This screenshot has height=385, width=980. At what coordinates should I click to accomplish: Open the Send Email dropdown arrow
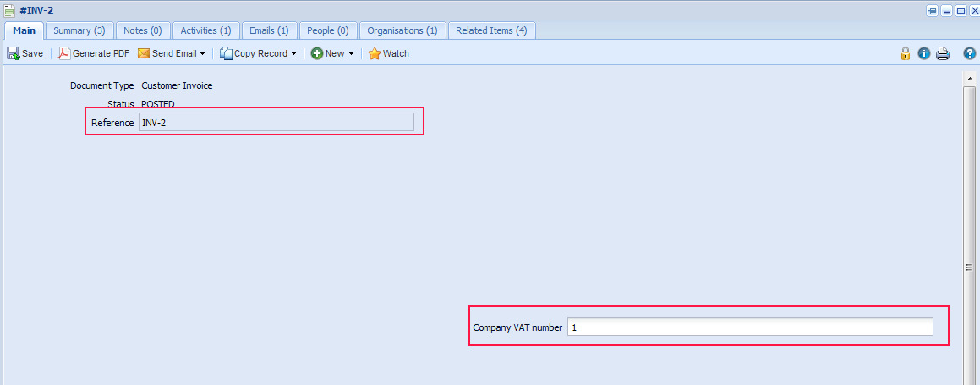202,54
